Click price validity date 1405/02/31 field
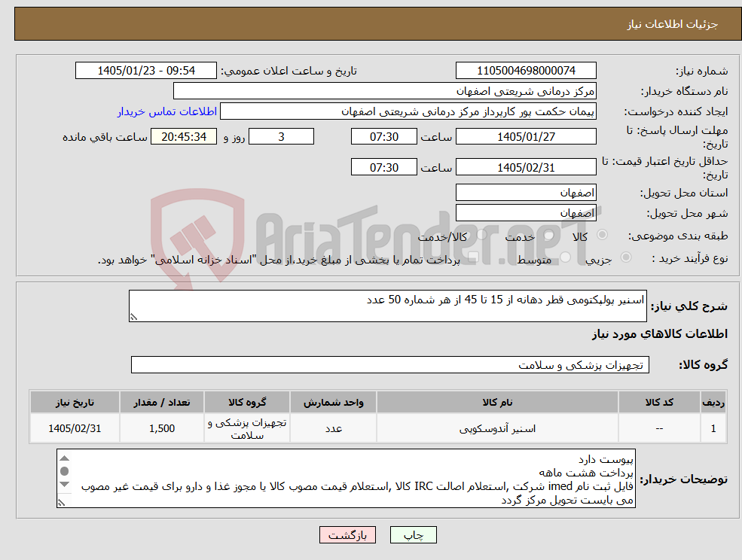Viewport: 742px width, 560px height. pyautogui.click(x=526, y=167)
